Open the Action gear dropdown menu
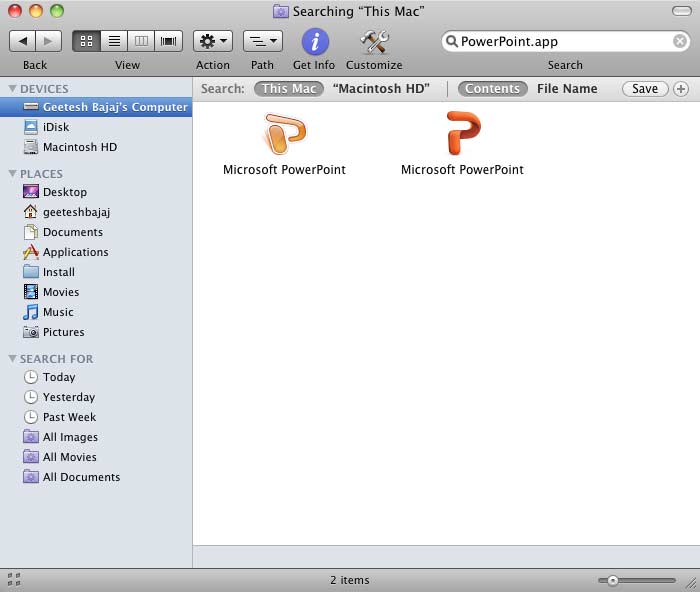This screenshot has width=700, height=592. click(x=213, y=42)
